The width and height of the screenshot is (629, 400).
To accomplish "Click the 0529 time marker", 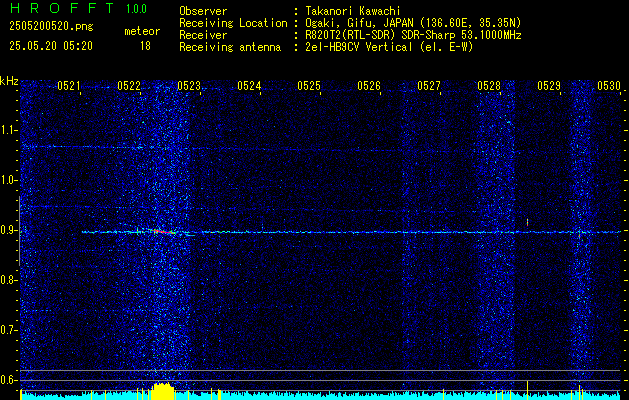I will coord(549,86).
